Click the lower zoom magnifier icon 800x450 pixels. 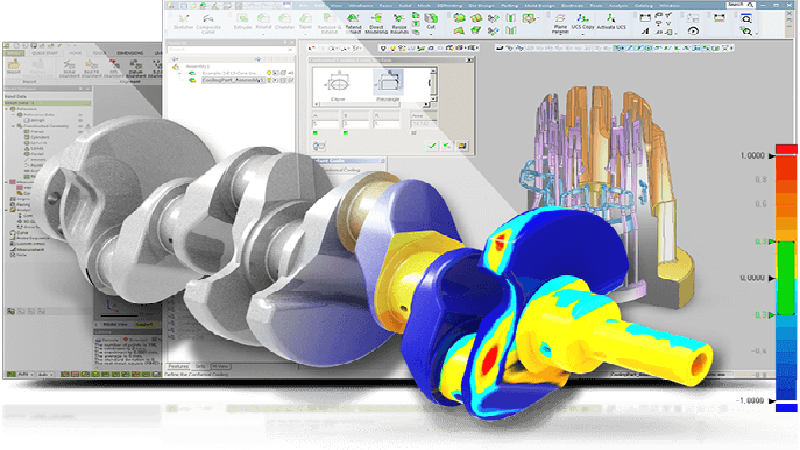(x=746, y=31)
